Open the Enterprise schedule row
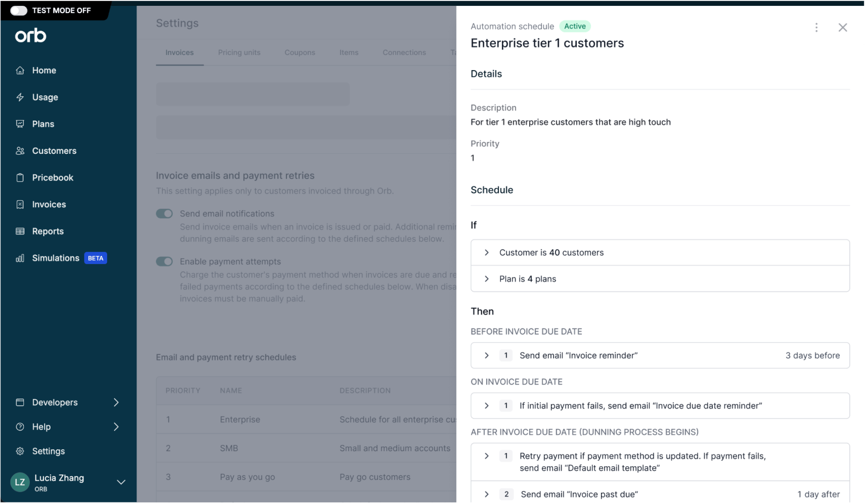This screenshot has width=865, height=504. pyautogui.click(x=306, y=420)
